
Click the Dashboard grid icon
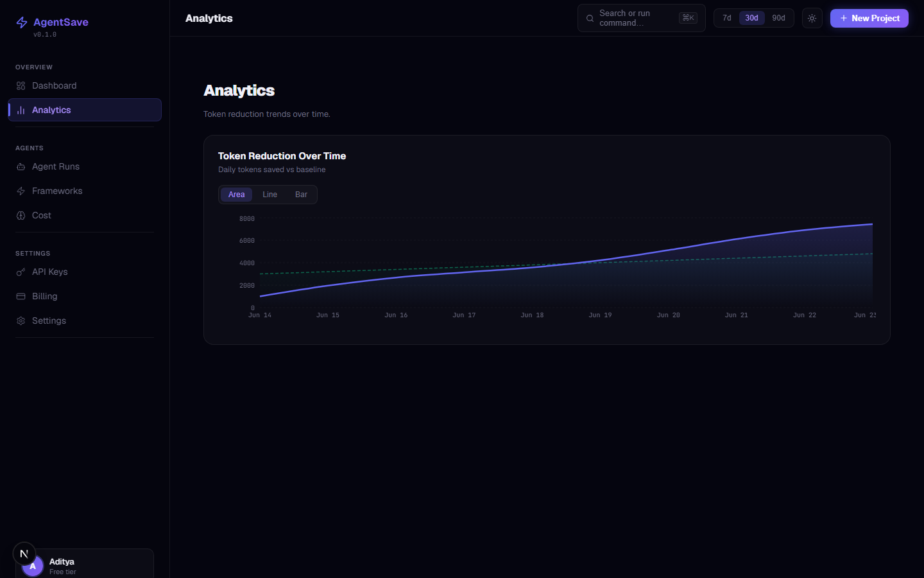pyautogui.click(x=21, y=85)
